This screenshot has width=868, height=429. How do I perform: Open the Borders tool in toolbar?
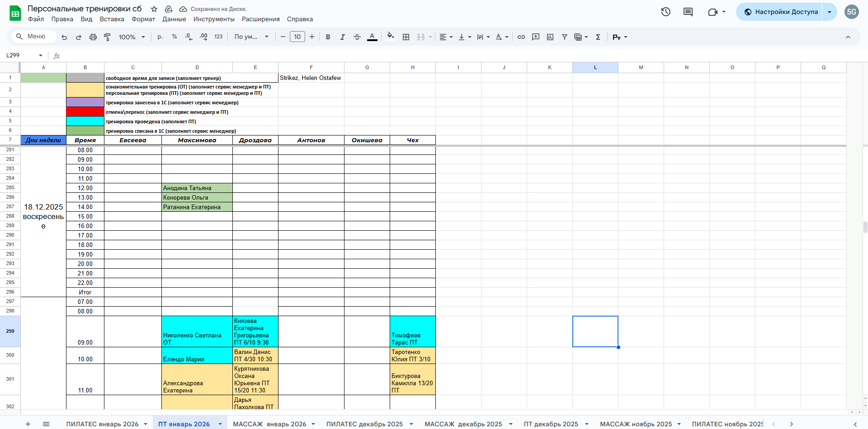click(406, 37)
